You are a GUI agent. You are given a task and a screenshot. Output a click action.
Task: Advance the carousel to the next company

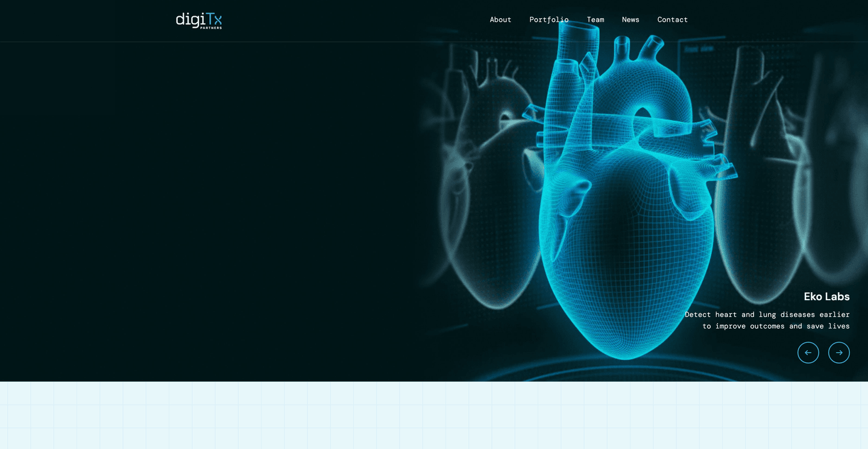(x=839, y=353)
